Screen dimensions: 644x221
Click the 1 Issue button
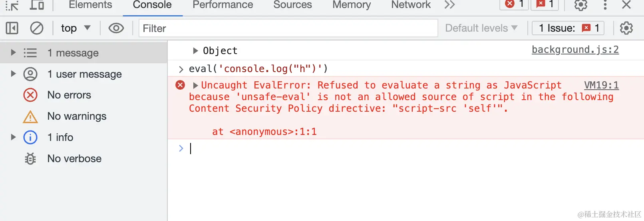(568, 28)
